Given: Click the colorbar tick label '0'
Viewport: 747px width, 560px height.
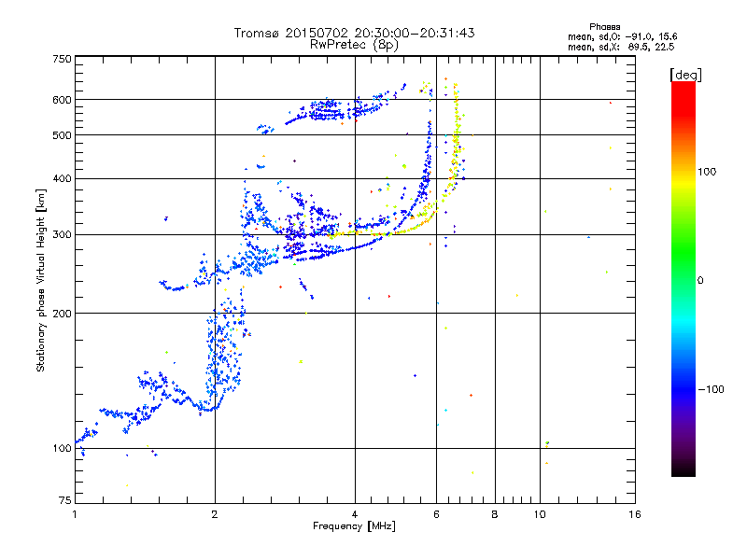Looking at the screenshot, I should click(699, 280).
